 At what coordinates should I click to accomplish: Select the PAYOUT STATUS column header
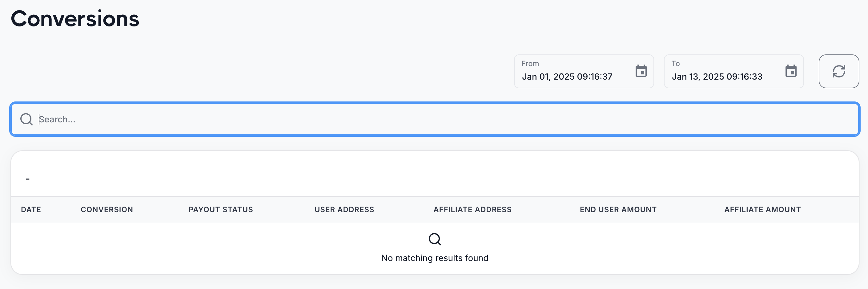coord(220,209)
